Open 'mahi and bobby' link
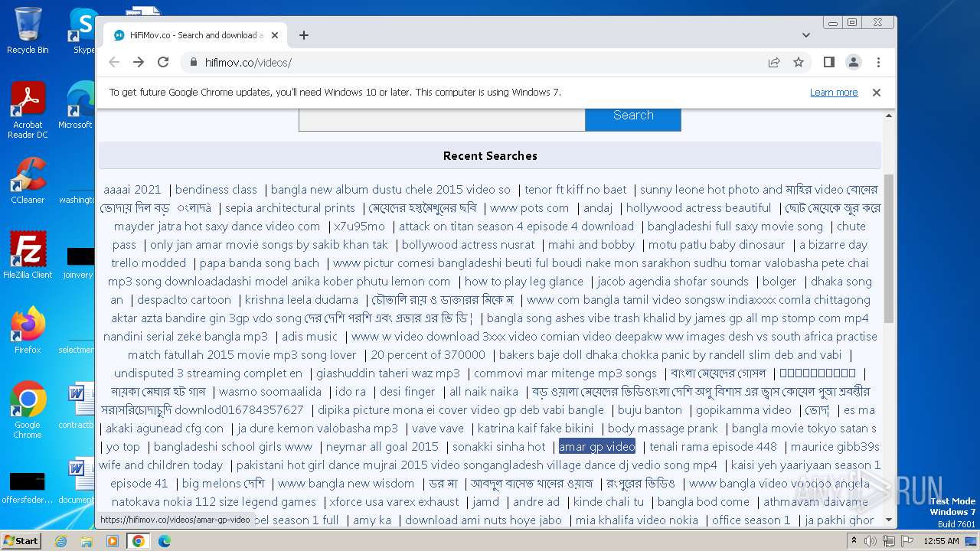Screen dimensions: 980x551 591,245
